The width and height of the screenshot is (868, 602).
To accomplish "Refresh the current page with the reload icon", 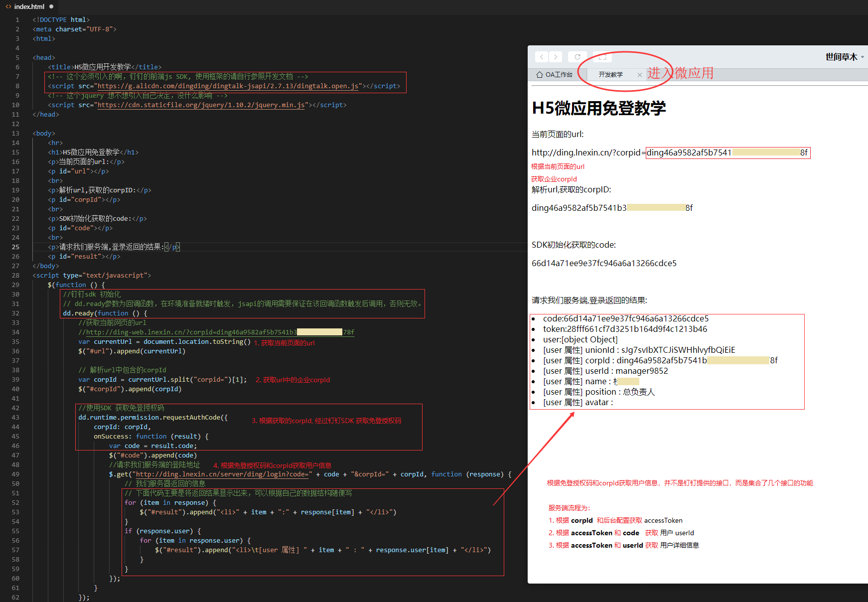I will tap(577, 56).
